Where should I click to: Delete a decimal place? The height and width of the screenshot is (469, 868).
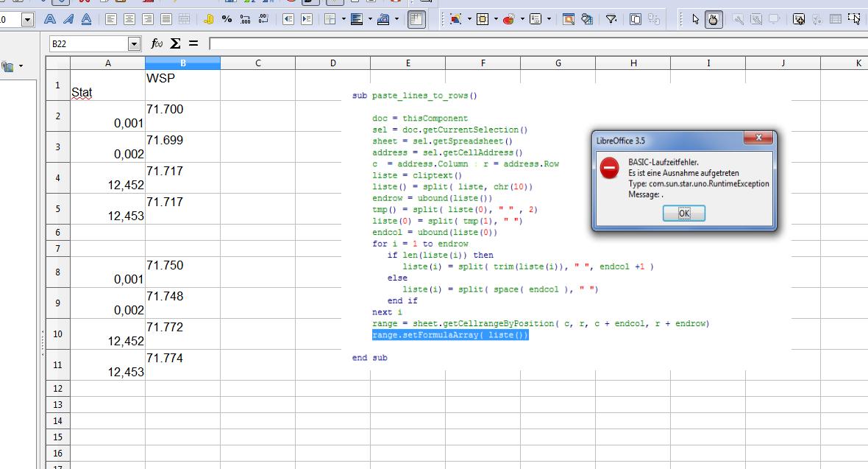(263, 19)
